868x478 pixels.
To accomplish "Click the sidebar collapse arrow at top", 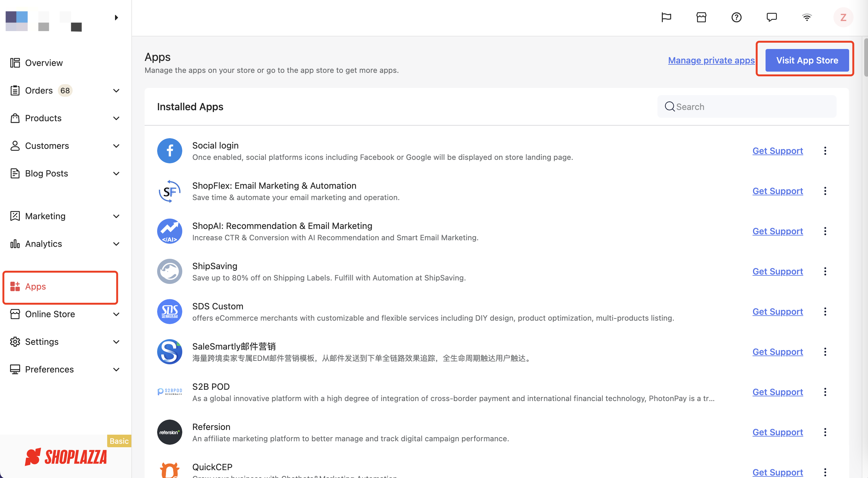I will pyautogui.click(x=116, y=17).
